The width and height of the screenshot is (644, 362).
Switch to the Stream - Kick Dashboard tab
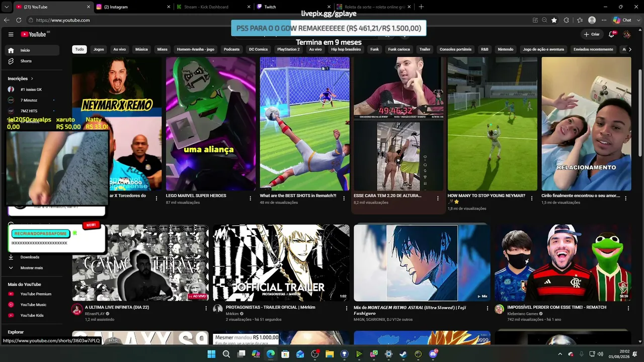tap(213, 7)
